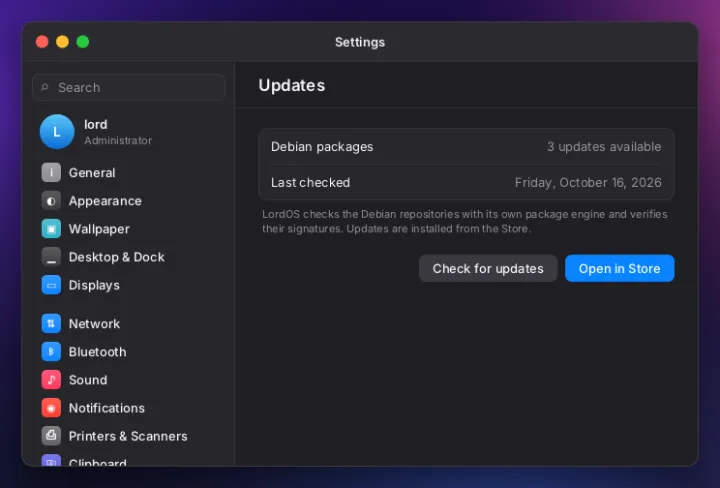Focus the Search field

pyautogui.click(x=129, y=87)
